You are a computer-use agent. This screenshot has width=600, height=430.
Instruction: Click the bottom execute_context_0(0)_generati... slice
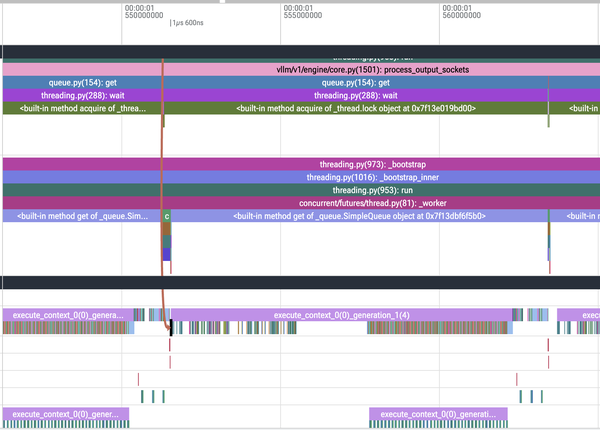click(x=438, y=414)
